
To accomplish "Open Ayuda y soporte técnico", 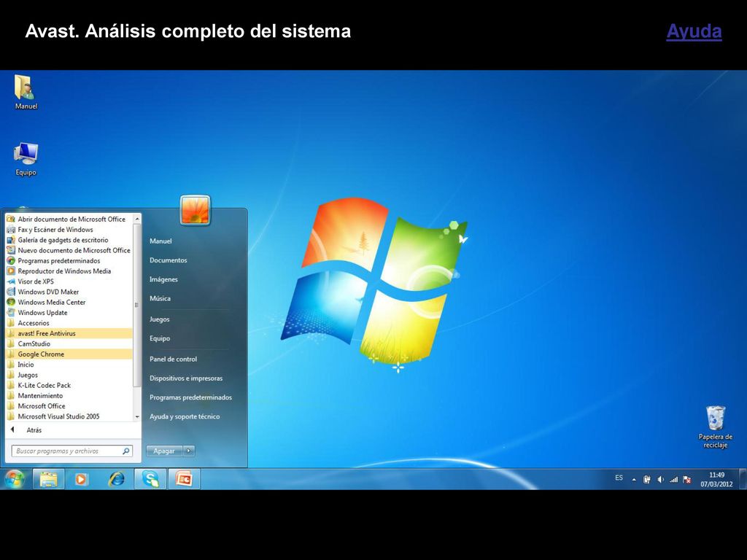I will [x=185, y=416].
